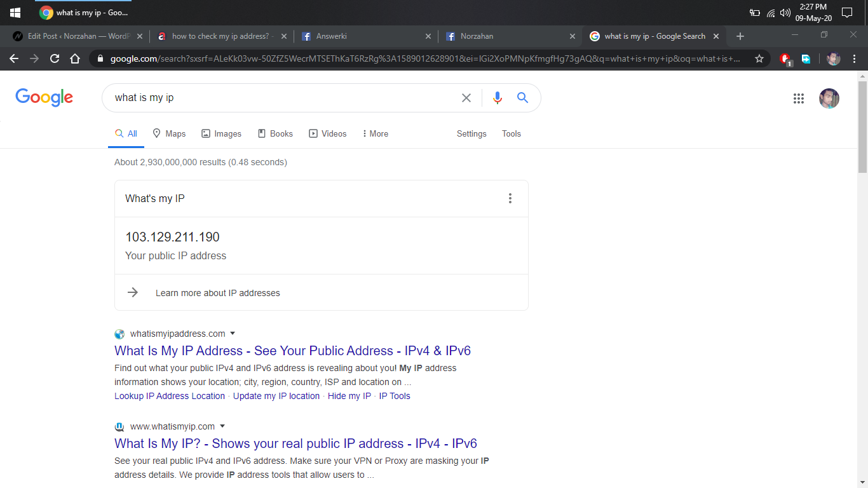This screenshot has width=868, height=488.
Task: Open a new browser tab
Action: click(x=740, y=36)
